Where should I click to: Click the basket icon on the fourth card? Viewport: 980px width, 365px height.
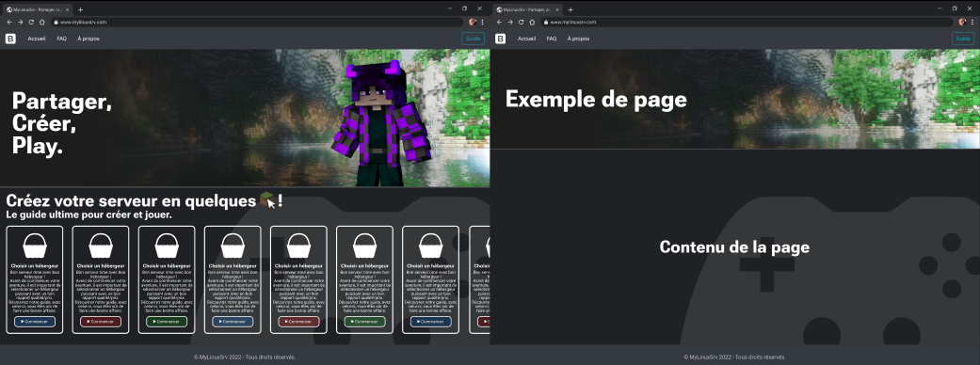point(233,246)
